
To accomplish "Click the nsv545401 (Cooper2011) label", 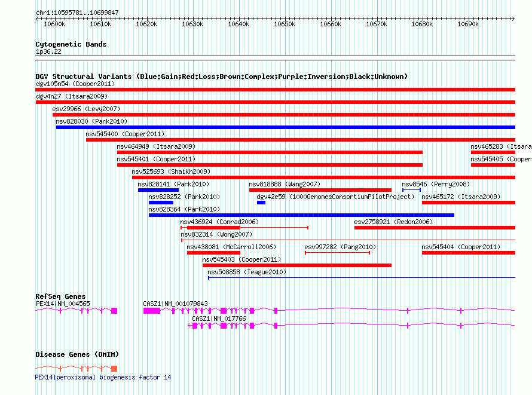I will pyautogui.click(x=156, y=159).
